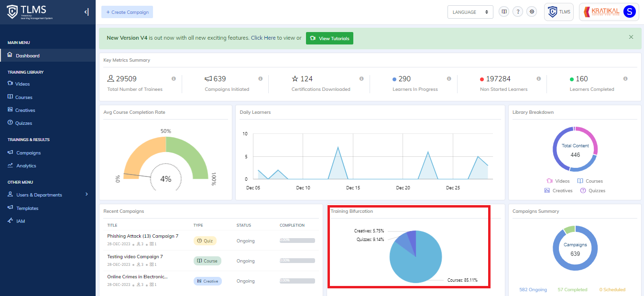
Task: Click the View Tutorials button
Action: (x=329, y=38)
